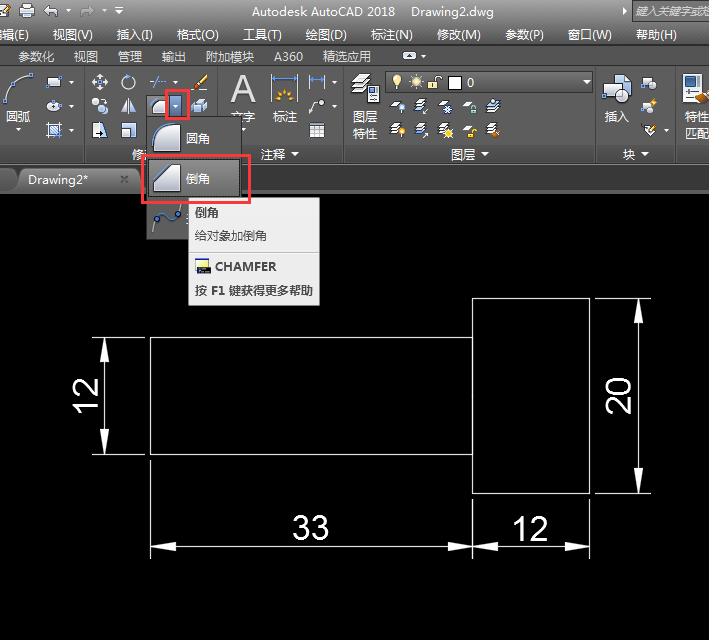The width and height of the screenshot is (709, 640).
Task: Toggle layer 0 lock icon
Action: 436,82
